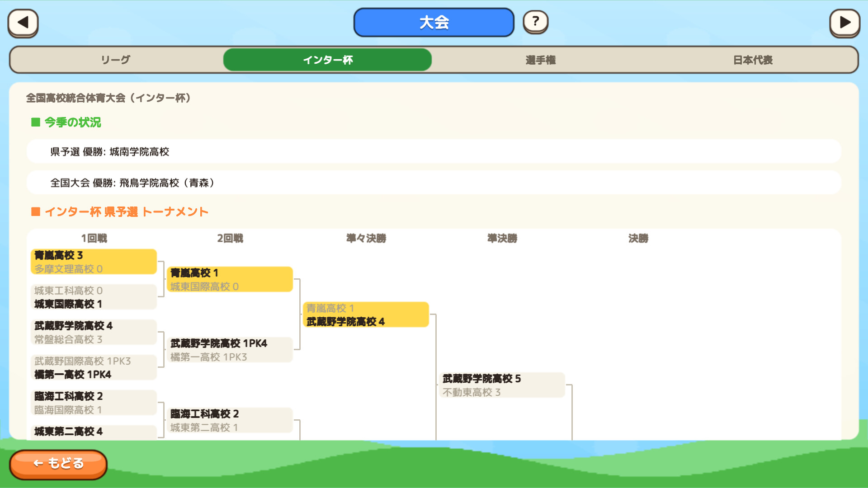Screen dimensions: 868x488
Task: Open the 青嵐高校 1 second-round match card
Action: coord(230,279)
